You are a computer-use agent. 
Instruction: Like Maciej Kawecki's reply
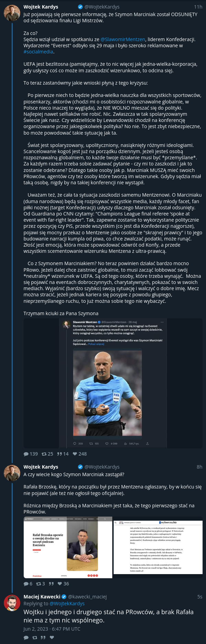coord(52,637)
